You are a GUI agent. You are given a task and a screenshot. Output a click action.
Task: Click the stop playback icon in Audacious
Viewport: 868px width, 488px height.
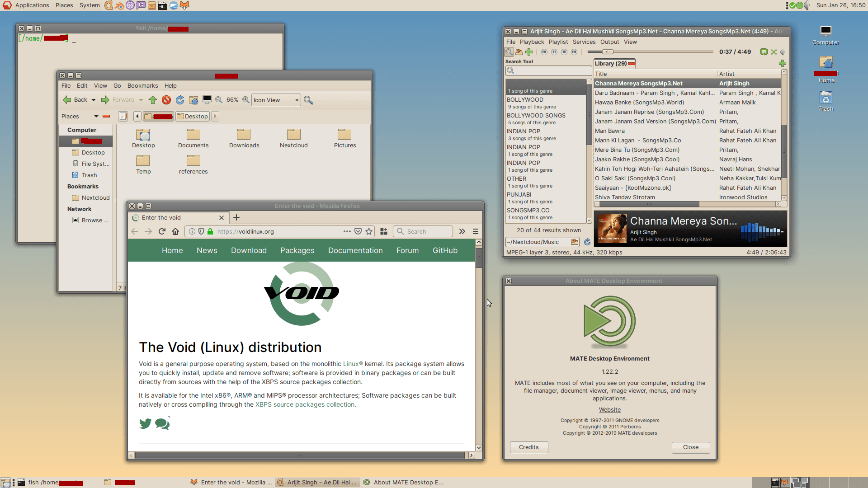564,52
